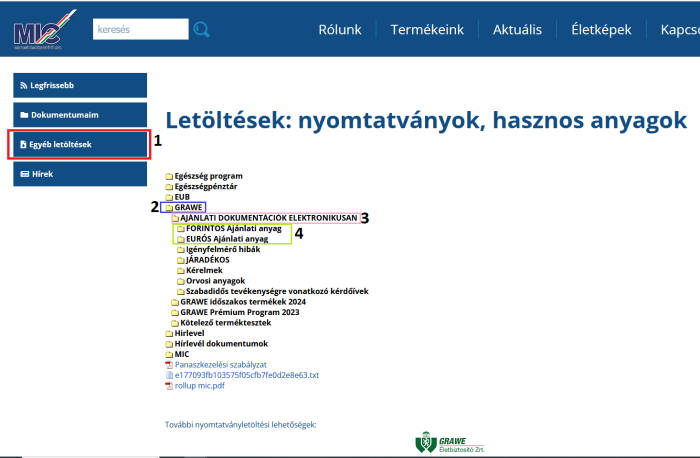
Task: Expand the EURÓS Ajánlati anyag folder
Action: click(x=227, y=239)
